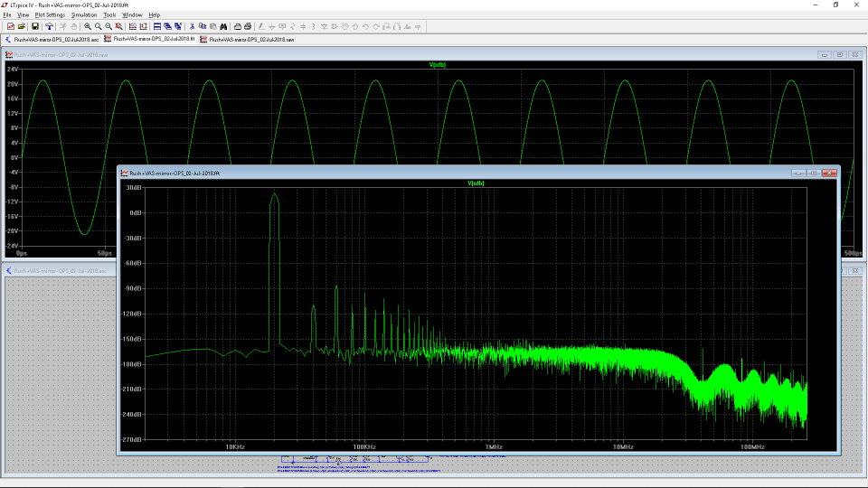Select V(nfb) trace label in FFT window
This screenshot has width=868, height=488.
tap(476, 183)
